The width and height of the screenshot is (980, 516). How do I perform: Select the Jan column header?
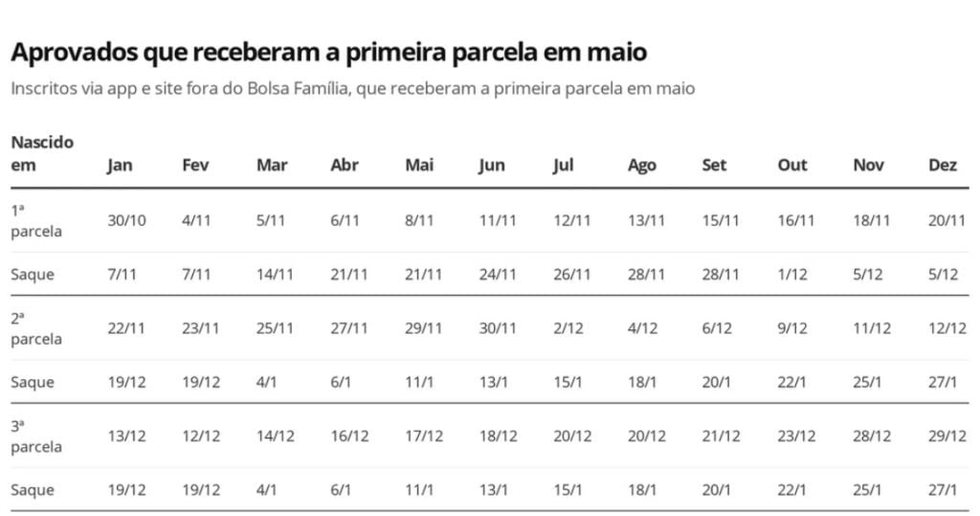pyautogui.click(x=120, y=165)
